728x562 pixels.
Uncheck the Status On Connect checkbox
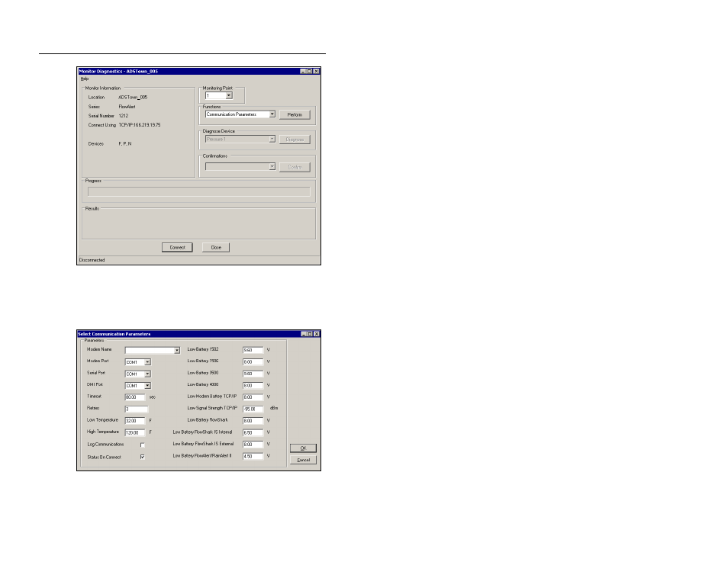point(143,457)
